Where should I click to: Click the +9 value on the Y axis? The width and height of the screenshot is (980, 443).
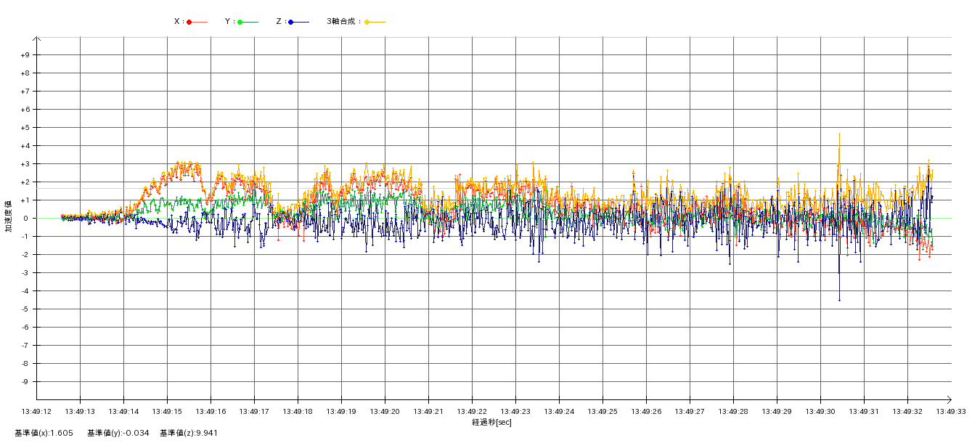25,55
